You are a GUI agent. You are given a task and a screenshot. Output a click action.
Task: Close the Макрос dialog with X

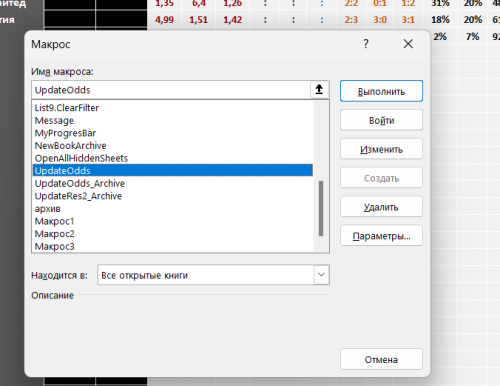(408, 44)
